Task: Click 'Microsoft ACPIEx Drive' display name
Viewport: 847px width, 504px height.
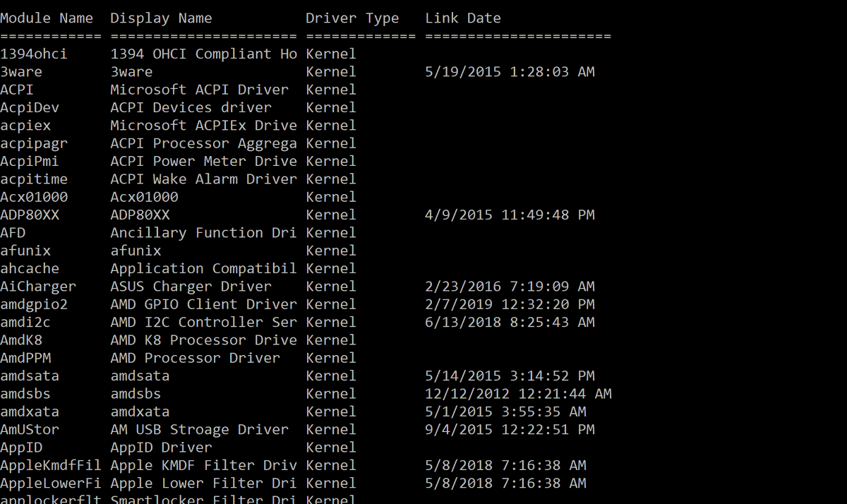Action: pos(203,126)
